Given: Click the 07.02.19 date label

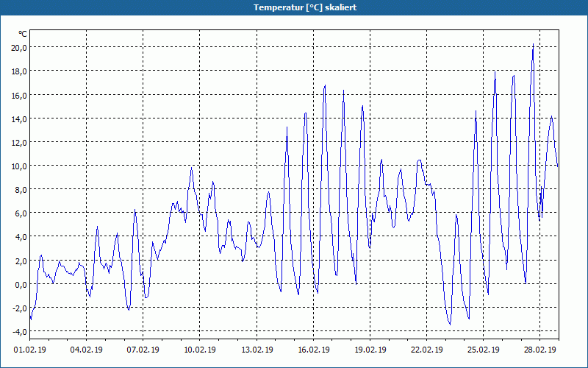Looking at the screenshot, I should (143, 350).
